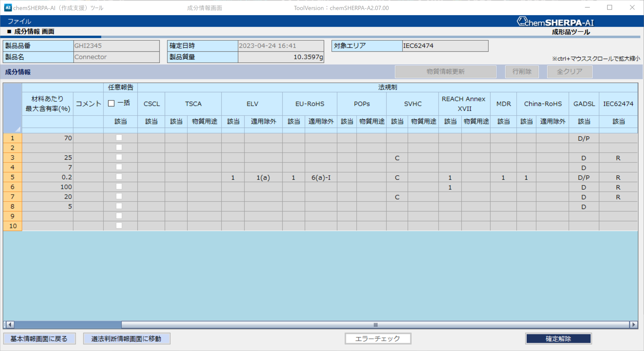The width and height of the screenshot is (644, 351).
Task: Click the chemSHERPA-AI app icon in title bar
Action: point(8,8)
